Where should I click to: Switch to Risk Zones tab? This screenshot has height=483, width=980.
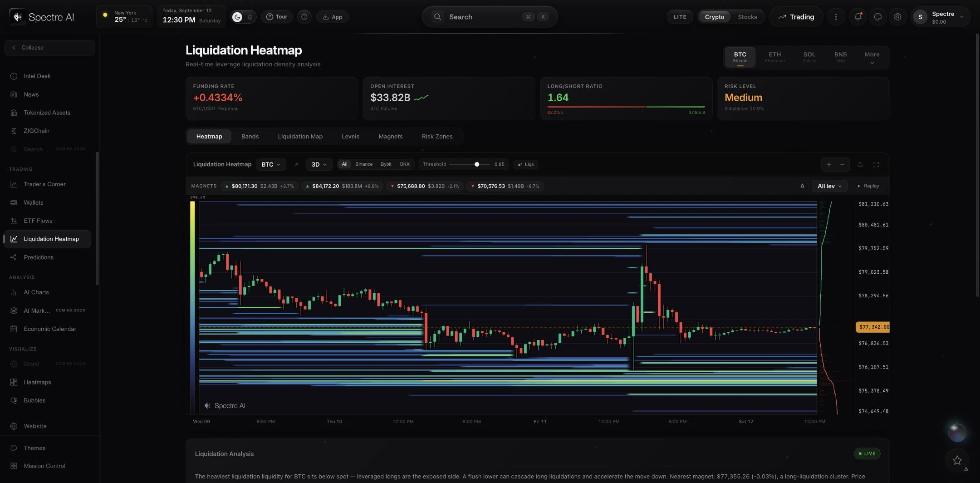(437, 137)
